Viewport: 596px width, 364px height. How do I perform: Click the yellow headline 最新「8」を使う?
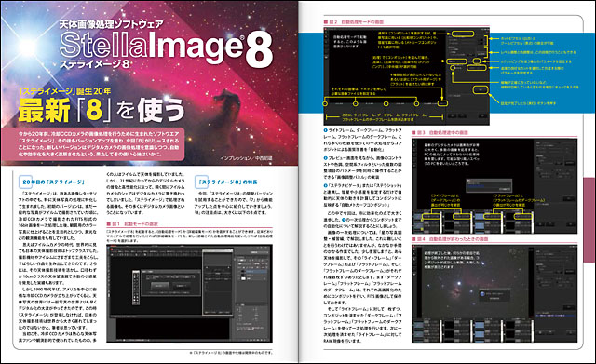tap(102, 110)
